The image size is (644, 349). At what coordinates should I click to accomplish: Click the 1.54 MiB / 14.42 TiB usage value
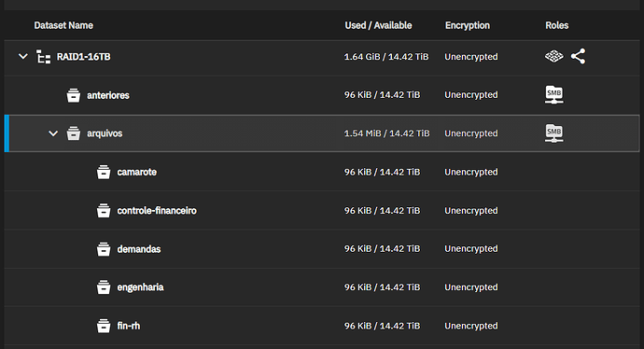387,133
